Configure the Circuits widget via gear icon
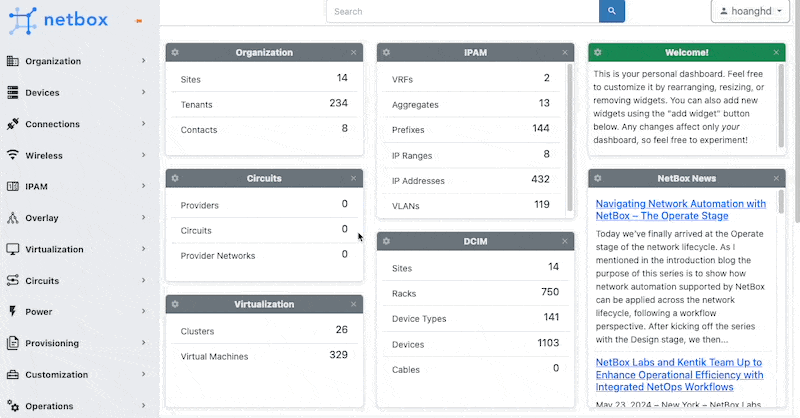 pyautogui.click(x=176, y=178)
